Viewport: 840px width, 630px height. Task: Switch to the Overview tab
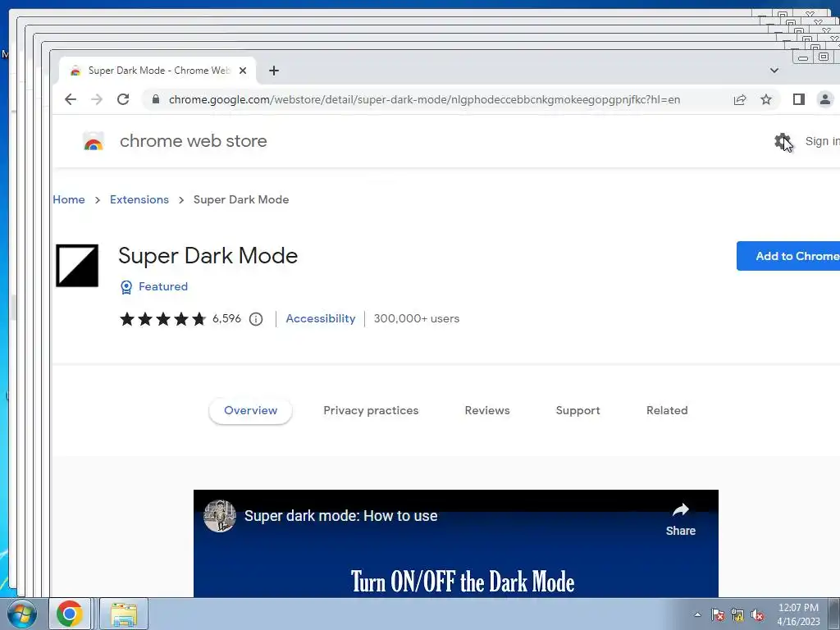point(250,411)
